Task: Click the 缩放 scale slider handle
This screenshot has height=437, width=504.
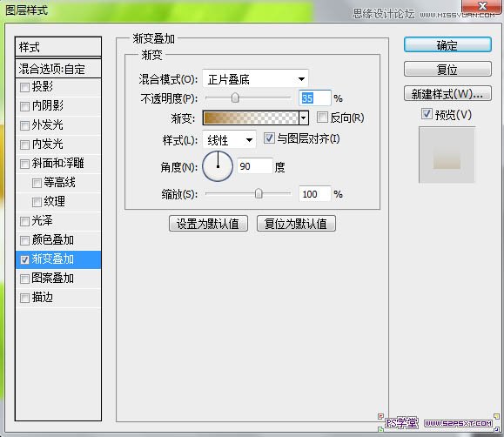Action: [x=259, y=194]
